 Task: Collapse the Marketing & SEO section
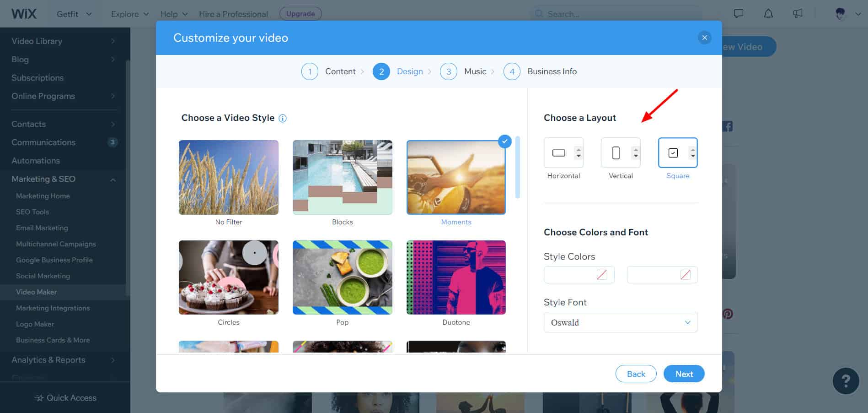(x=113, y=179)
